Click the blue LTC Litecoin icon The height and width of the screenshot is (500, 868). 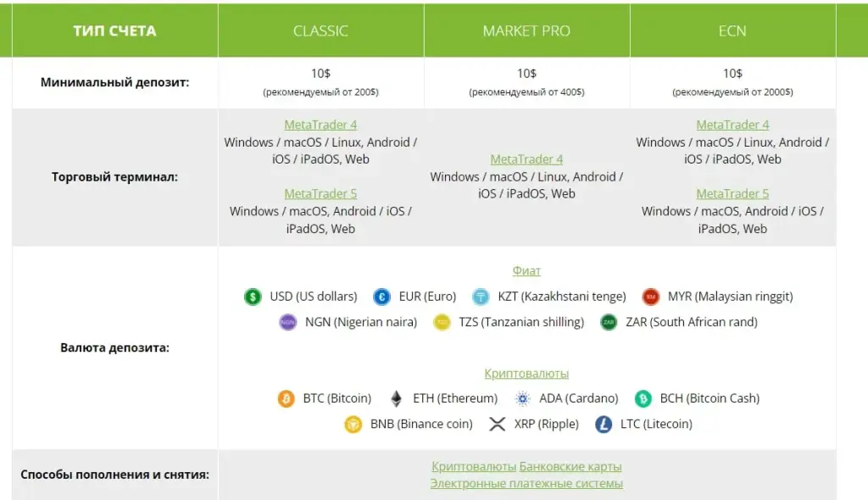coord(604,424)
